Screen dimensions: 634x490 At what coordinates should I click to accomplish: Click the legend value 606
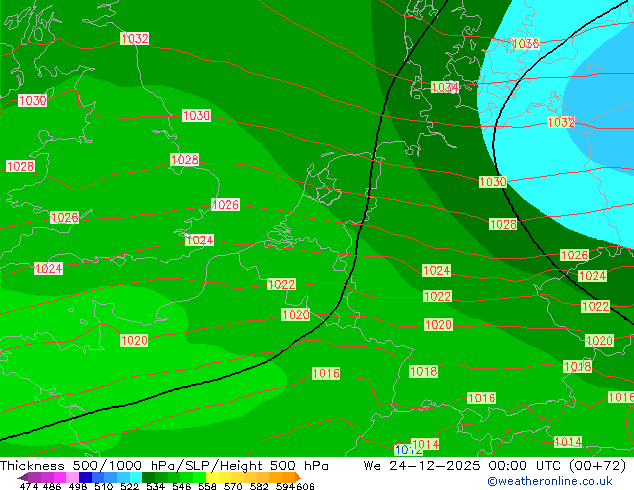304,486
